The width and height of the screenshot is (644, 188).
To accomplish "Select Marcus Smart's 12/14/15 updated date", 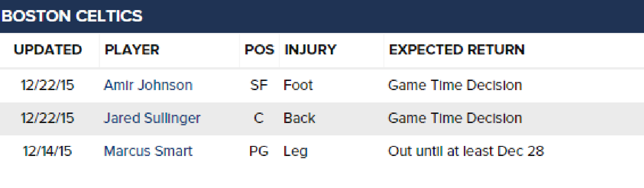I will tap(48, 151).
